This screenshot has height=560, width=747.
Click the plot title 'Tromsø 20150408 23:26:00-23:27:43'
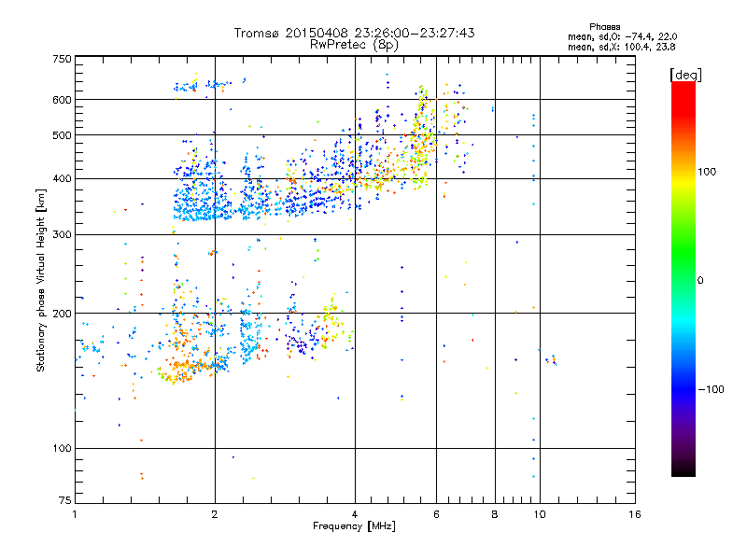pyautogui.click(x=354, y=33)
